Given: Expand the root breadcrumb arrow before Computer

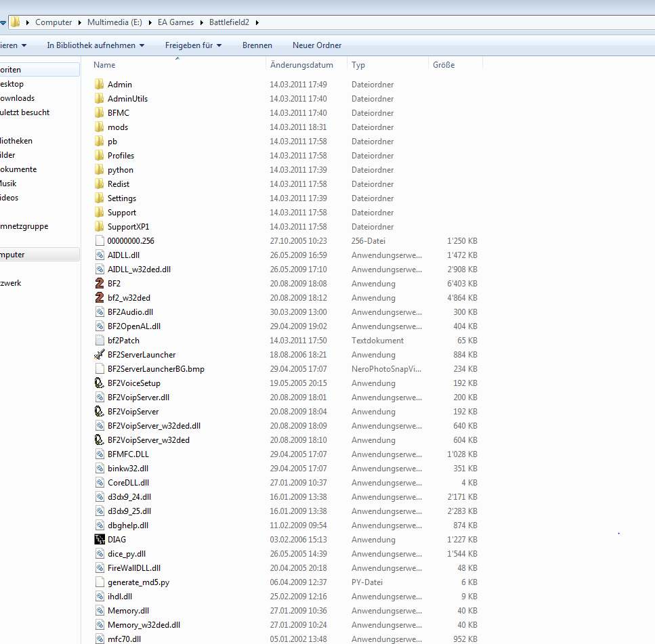Looking at the screenshot, I should tap(28, 22).
